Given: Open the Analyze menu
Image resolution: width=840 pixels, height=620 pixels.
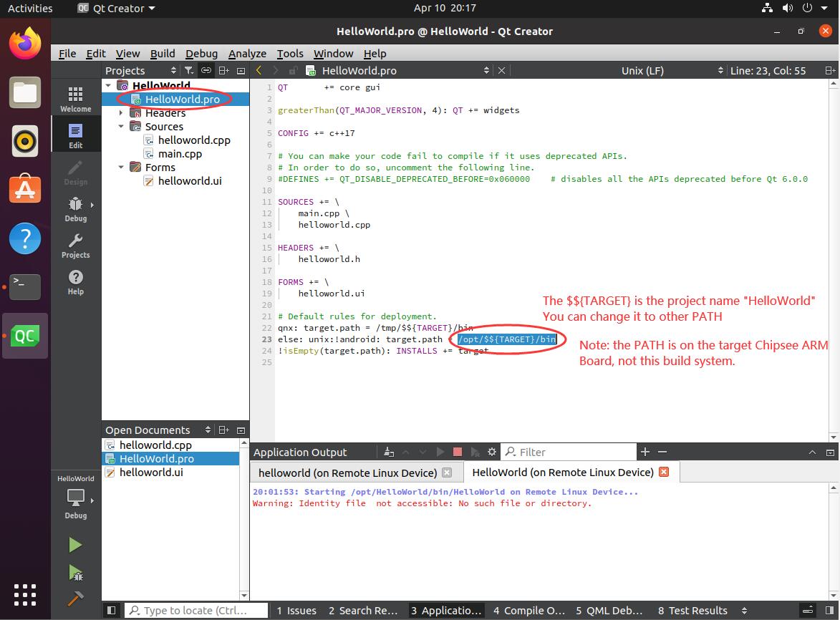Looking at the screenshot, I should pyautogui.click(x=247, y=54).
